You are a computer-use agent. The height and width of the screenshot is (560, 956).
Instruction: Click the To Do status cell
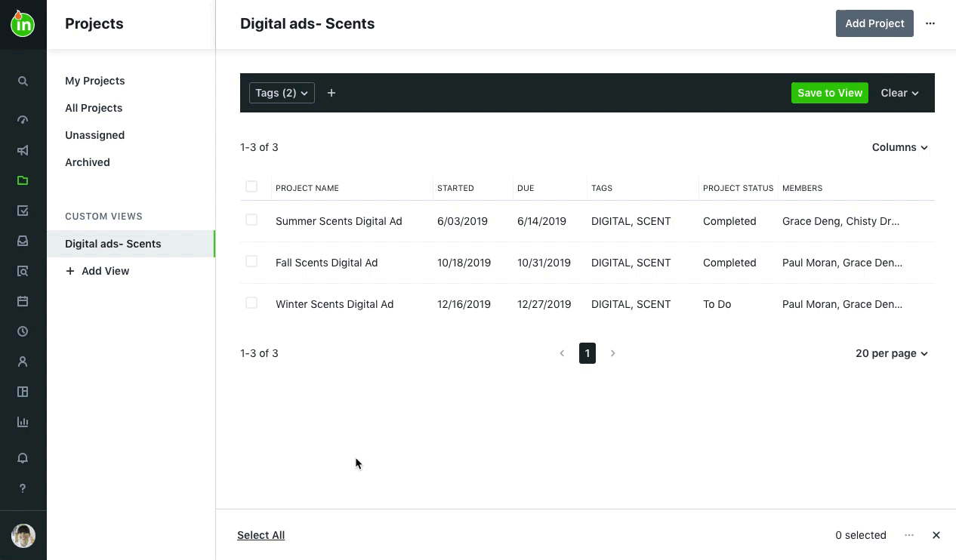pos(717,304)
